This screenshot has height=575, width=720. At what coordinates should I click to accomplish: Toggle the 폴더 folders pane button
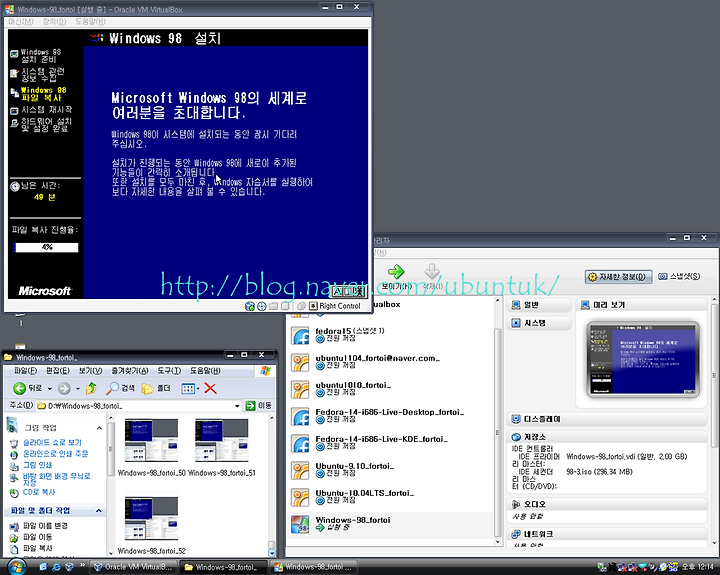click(156, 389)
